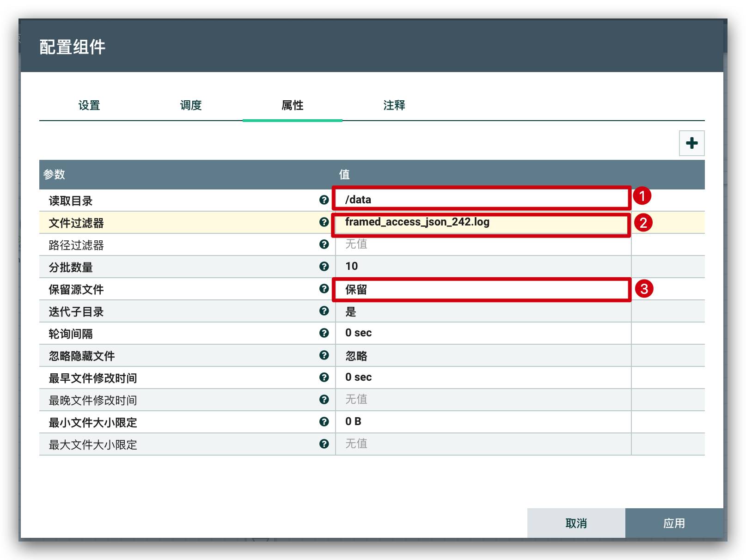Open help tooltip for 分批数量
The width and height of the screenshot is (746, 560).
[324, 266]
